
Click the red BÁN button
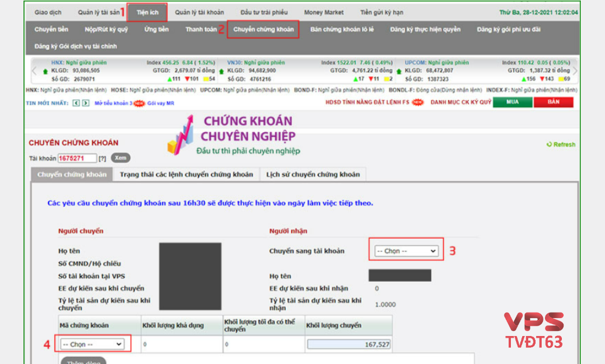(553, 102)
